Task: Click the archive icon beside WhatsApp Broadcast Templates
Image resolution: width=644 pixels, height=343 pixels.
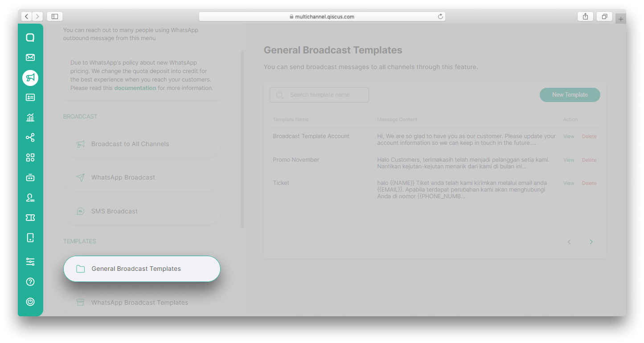Action: [x=80, y=302]
